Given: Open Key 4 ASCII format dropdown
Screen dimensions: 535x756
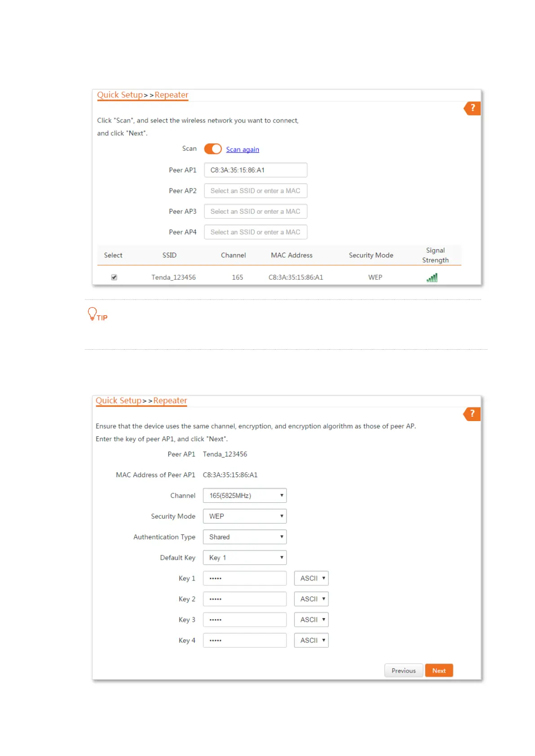Looking at the screenshot, I should point(311,640).
